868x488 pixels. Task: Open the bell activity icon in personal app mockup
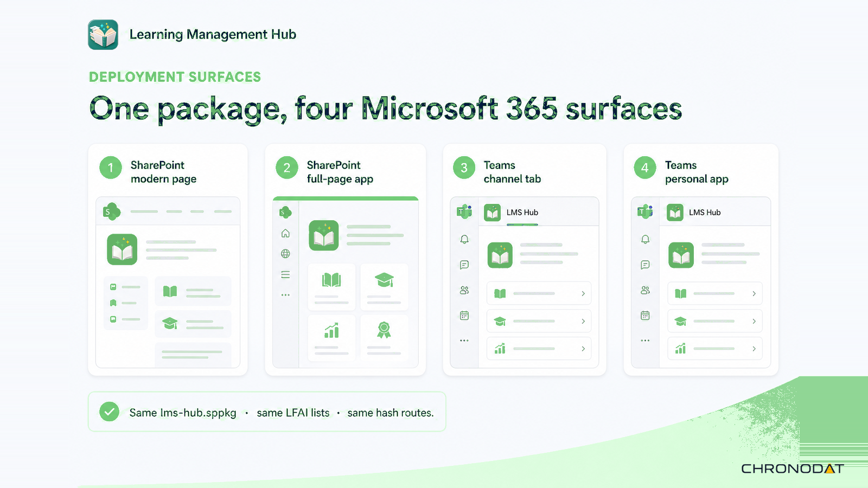(x=645, y=239)
